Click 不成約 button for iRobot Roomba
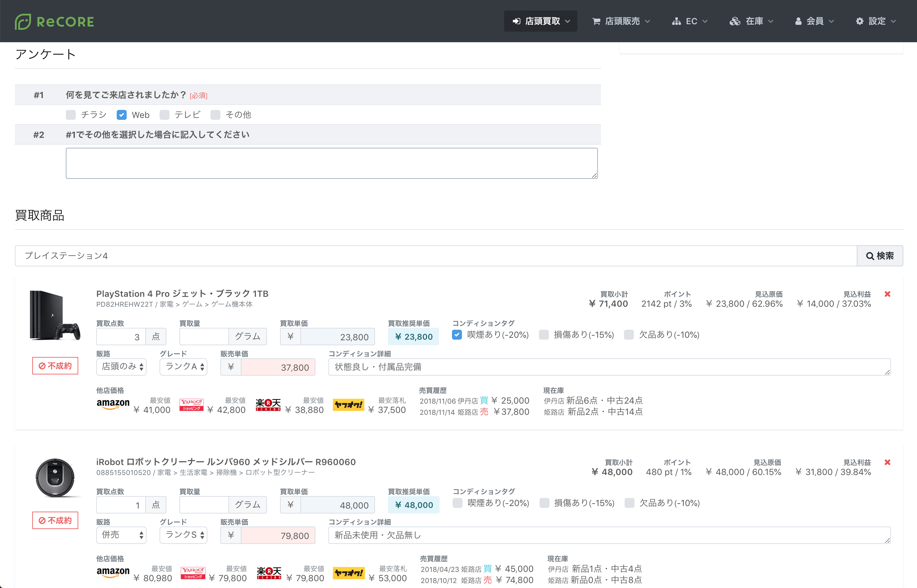 [x=55, y=520]
